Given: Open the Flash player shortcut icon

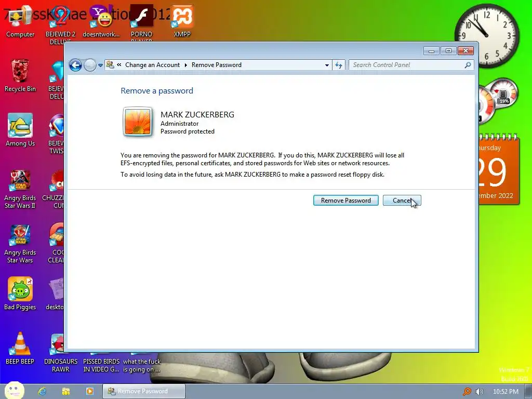Looking at the screenshot, I should [141, 22].
